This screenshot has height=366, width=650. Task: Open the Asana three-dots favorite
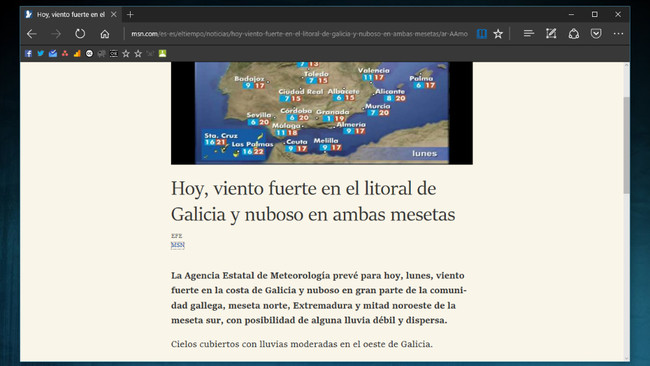65,53
